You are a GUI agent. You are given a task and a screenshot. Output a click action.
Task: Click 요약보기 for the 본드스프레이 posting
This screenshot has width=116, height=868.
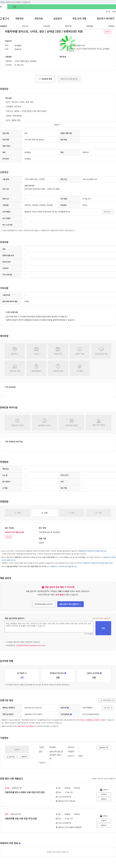104,794
